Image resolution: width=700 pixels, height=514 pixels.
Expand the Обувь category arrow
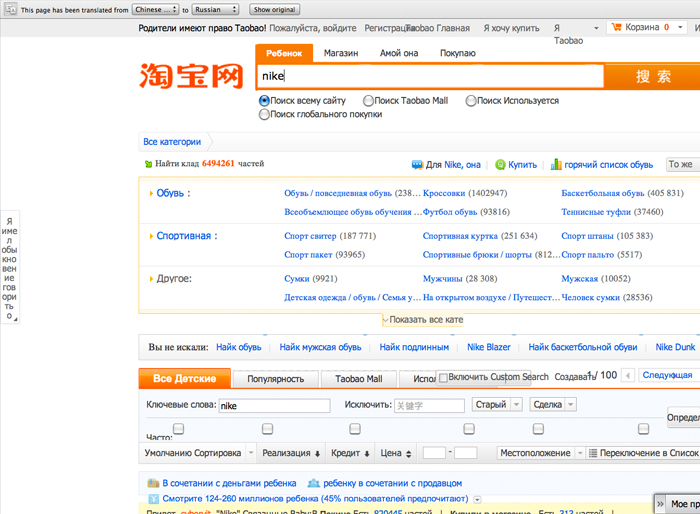[151, 193]
